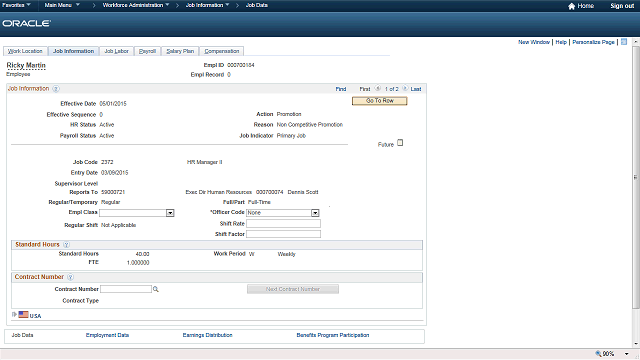The width and height of the screenshot is (640, 360).
Task: Open the Employment Data link
Action: point(107,335)
